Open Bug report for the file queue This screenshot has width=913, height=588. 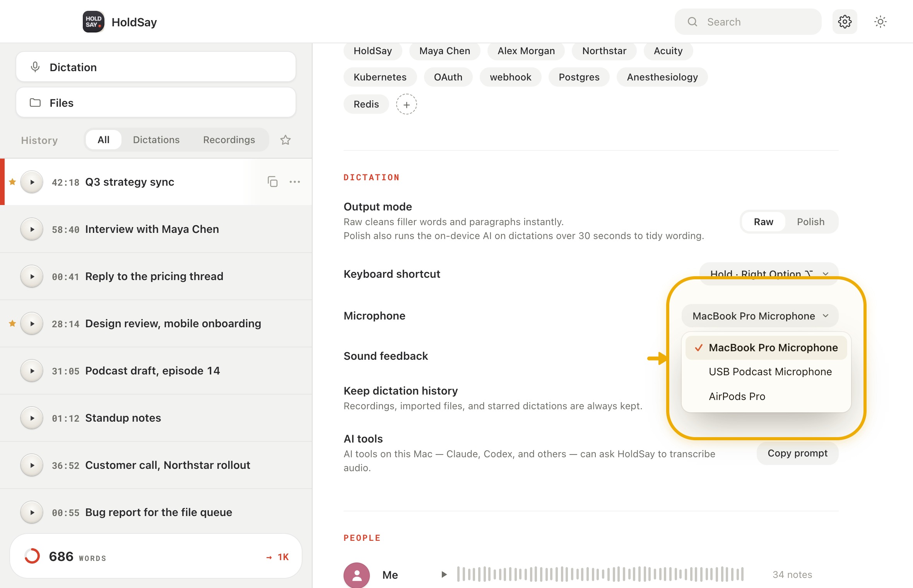coord(156,512)
